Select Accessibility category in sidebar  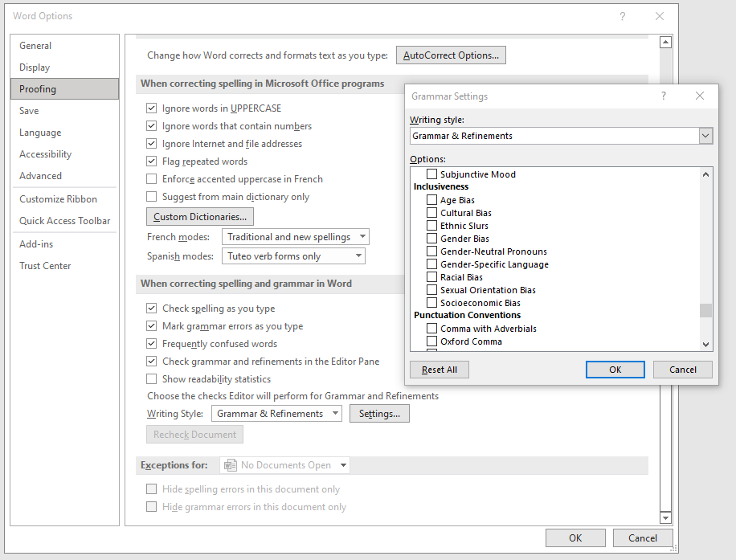point(65,154)
